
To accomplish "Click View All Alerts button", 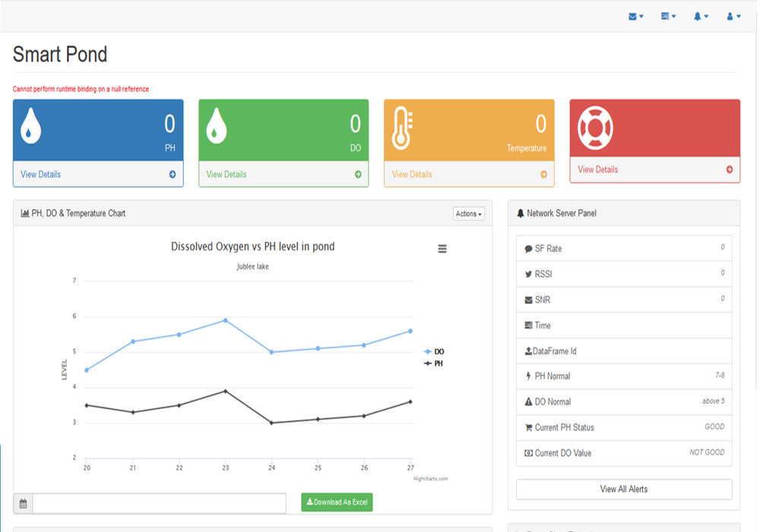I will click(624, 489).
